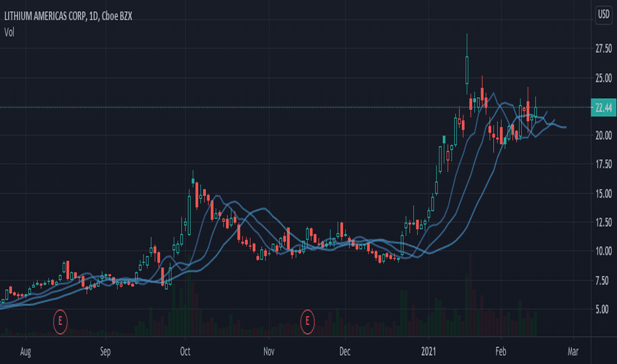Click the Mar label on time axis

pyautogui.click(x=573, y=351)
